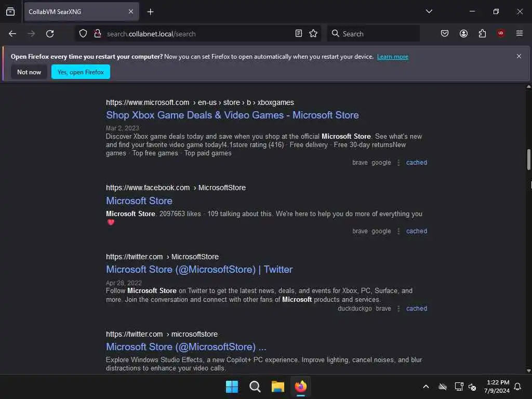This screenshot has height=399, width=532.
Task: Open cached link for Twitter result
Action: pos(417,309)
